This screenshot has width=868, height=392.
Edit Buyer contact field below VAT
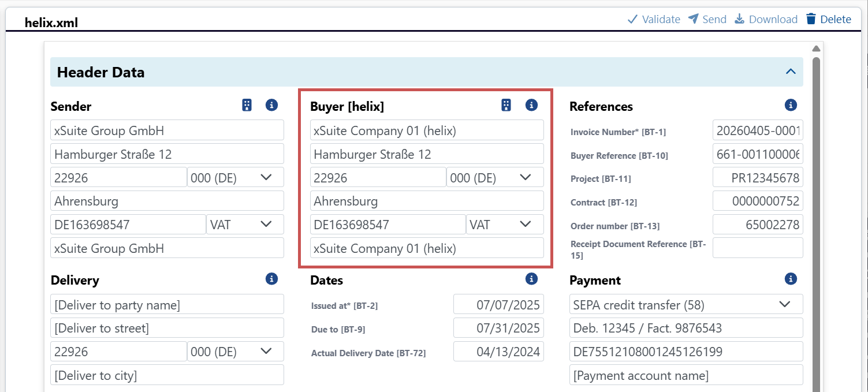click(x=427, y=248)
